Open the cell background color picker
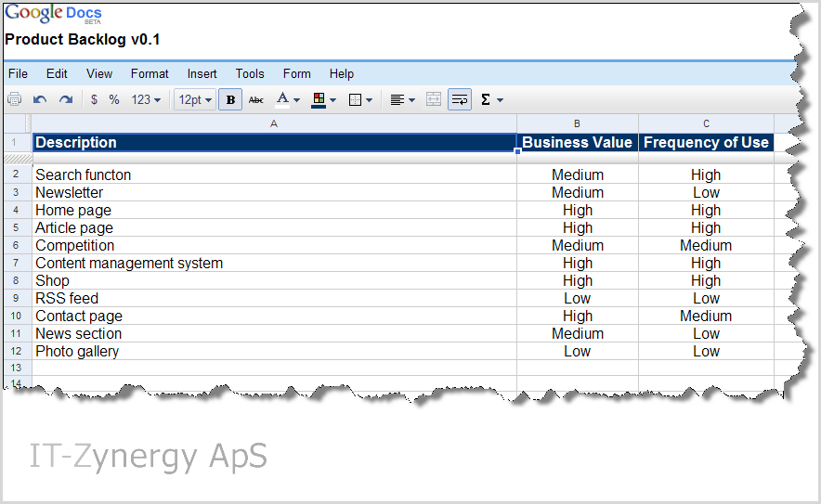 323,99
